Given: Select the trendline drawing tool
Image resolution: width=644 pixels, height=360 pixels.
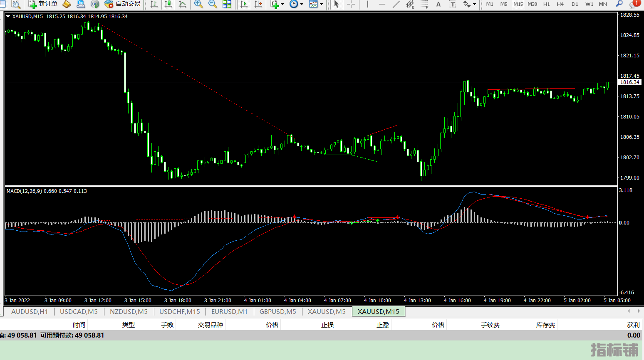Looking at the screenshot, I should tap(396, 4).
